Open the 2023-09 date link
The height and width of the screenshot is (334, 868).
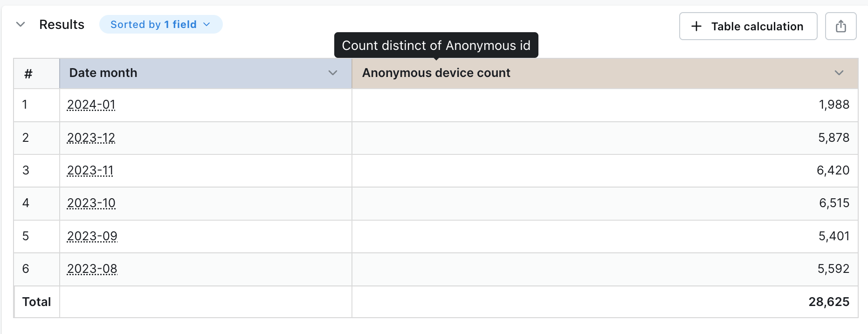(x=92, y=236)
